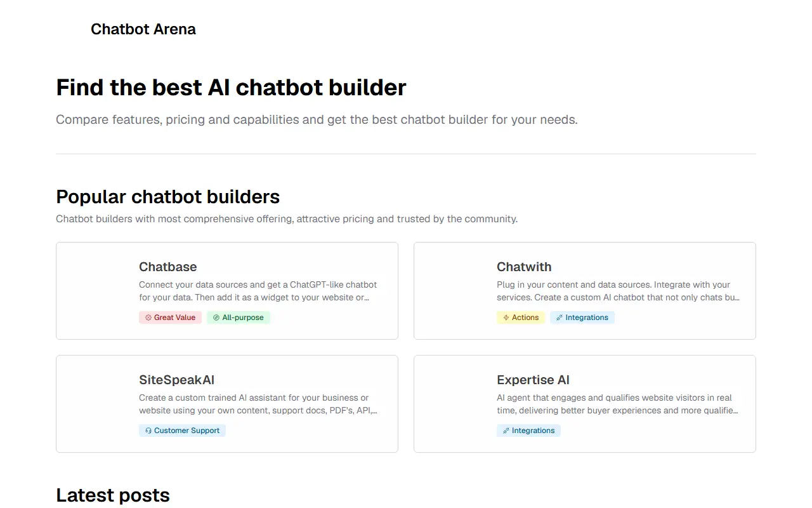Select the Customer Support tag on SiteSpeakAI
This screenshot has height=508, width=812.
click(x=182, y=431)
